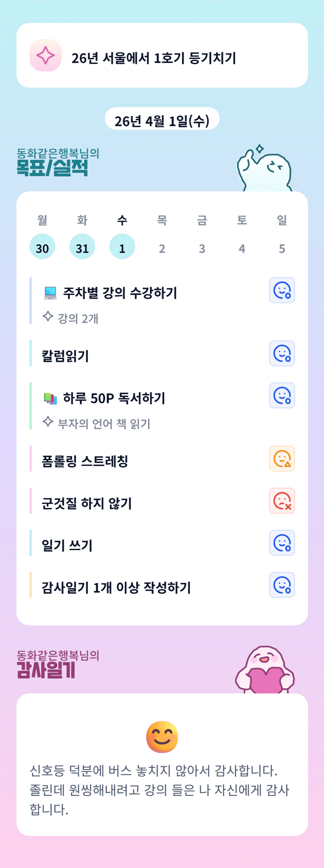The image size is (324, 868).
Task: Select Sunday 5 in week calendar
Action: [x=282, y=248]
